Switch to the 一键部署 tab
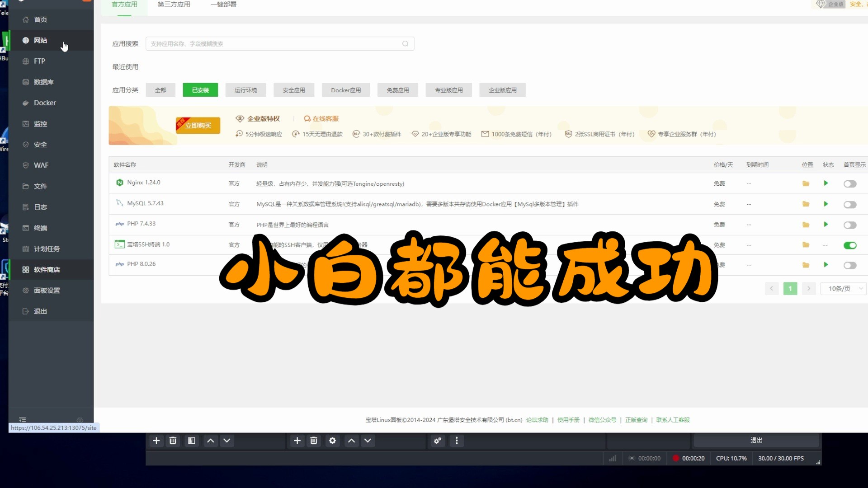The height and width of the screenshot is (488, 868). [223, 5]
